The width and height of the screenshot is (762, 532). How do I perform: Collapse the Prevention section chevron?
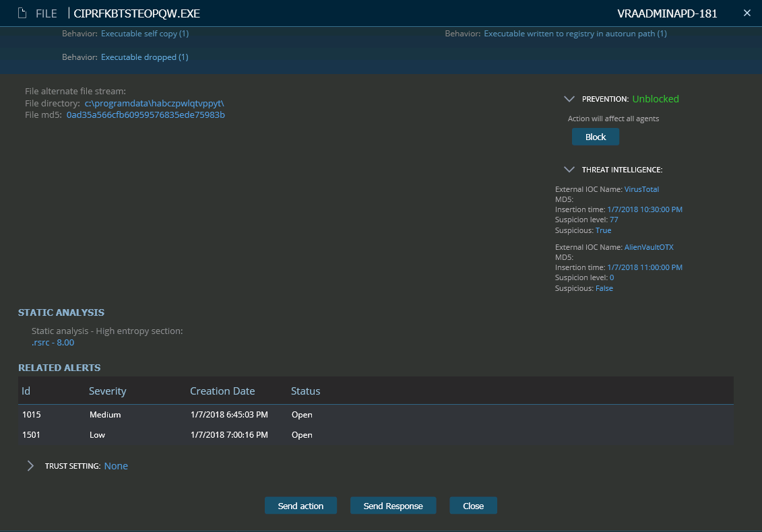click(569, 98)
